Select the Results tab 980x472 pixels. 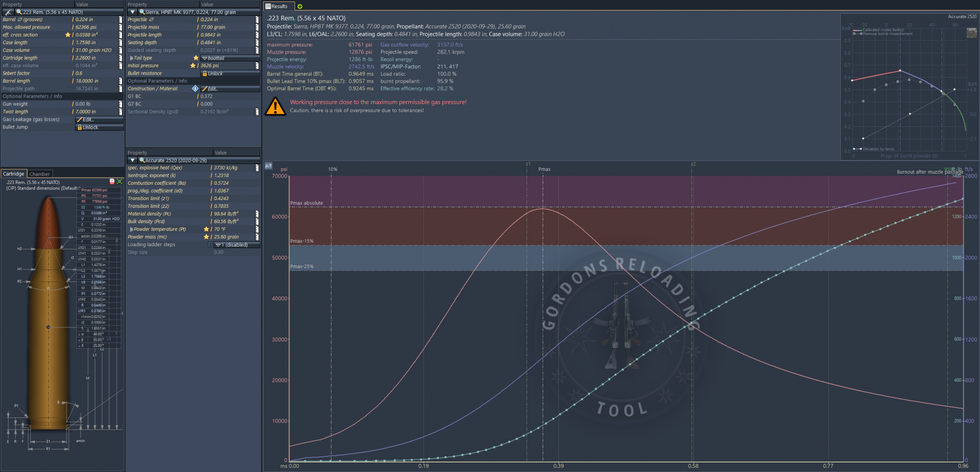[277, 6]
